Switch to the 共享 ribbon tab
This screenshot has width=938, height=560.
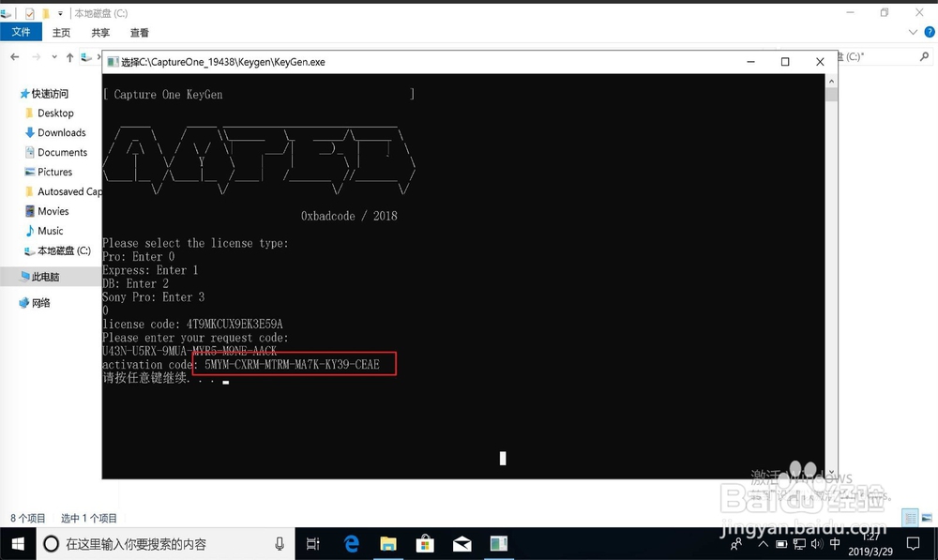pyautogui.click(x=100, y=32)
